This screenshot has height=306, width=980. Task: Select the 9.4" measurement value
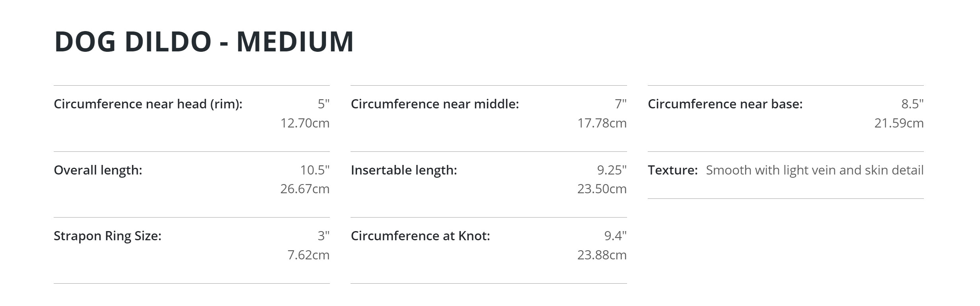click(x=615, y=236)
